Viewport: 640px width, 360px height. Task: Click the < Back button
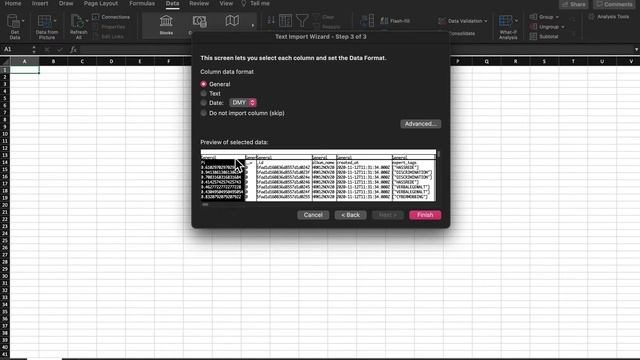pyautogui.click(x=350, y=215)
